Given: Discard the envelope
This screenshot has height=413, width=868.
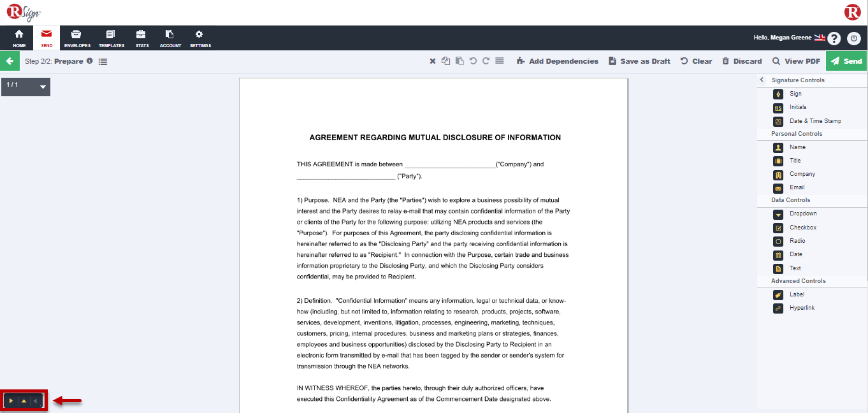Looking at the screenshot, I should click(742, 61).
